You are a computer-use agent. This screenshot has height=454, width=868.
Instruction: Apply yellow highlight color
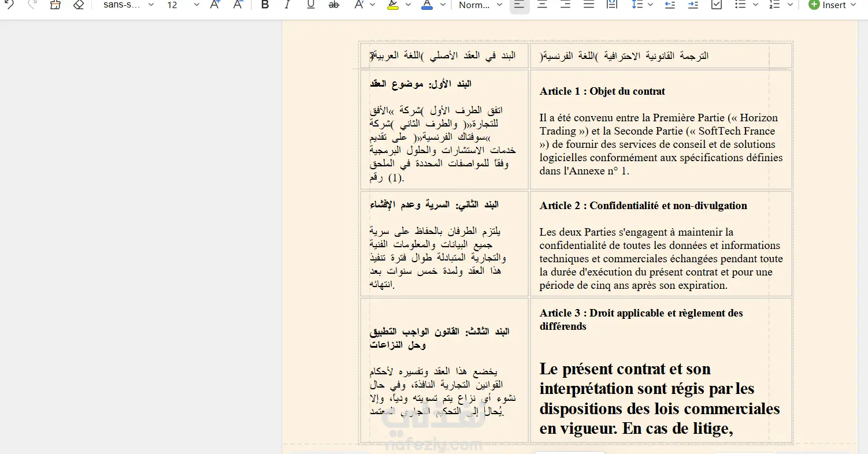coord(393,5)
